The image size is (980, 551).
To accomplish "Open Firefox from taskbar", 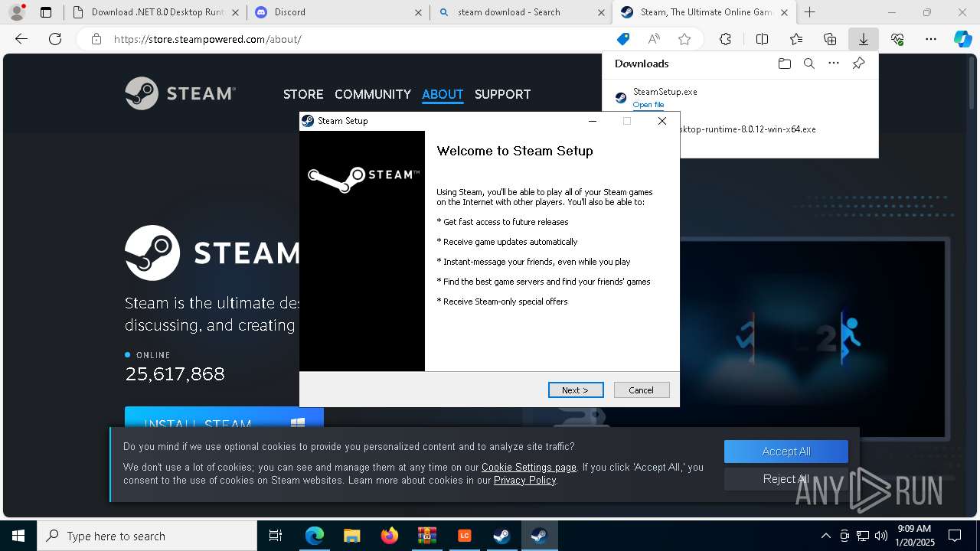I will coord(389,536).
